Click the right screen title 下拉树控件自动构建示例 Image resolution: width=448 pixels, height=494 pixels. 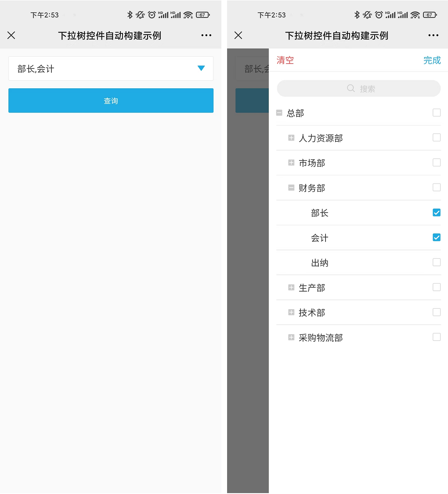[x=337, y=36]
